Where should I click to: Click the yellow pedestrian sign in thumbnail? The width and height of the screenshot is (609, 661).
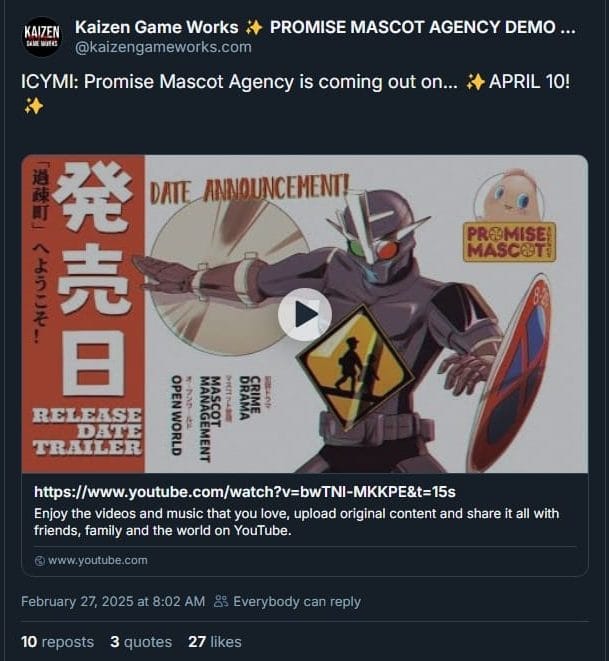355,367
